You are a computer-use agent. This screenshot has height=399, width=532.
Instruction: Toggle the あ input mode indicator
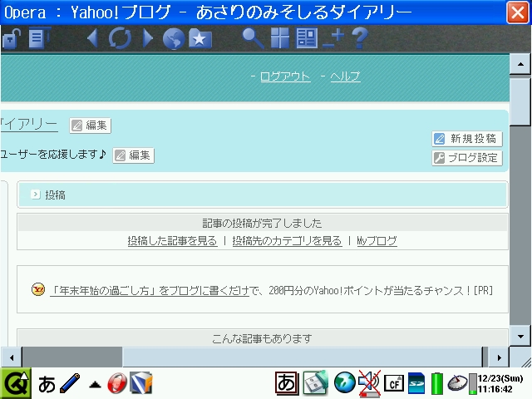pos(47,385)
